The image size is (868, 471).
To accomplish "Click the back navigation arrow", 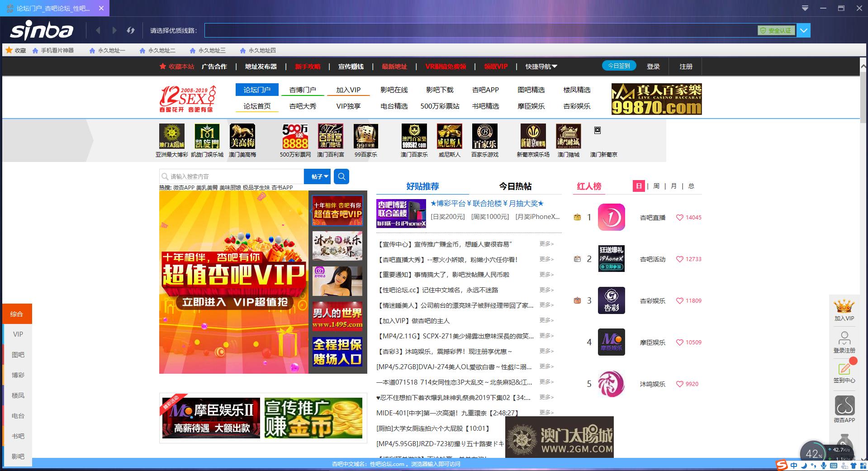I will click(x=98, y=30).
